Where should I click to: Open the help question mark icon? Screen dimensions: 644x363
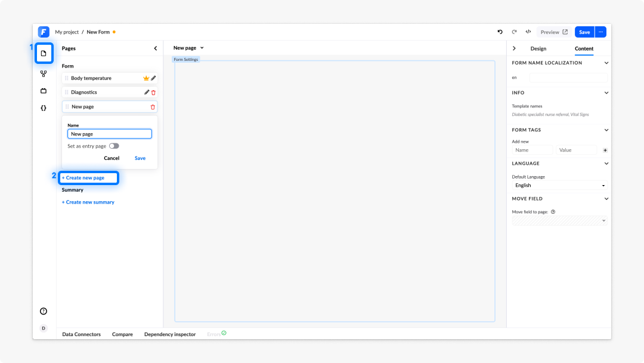pos(44,311)
